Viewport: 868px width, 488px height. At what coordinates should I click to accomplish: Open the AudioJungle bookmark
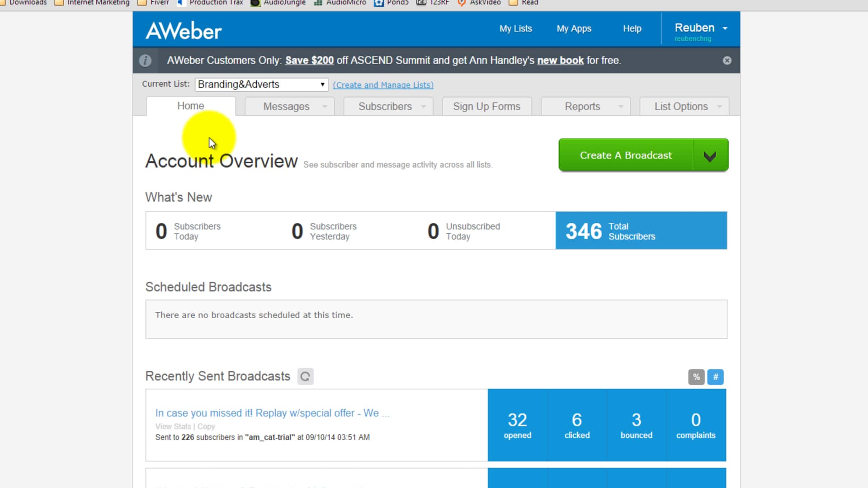tap(278, 3)
